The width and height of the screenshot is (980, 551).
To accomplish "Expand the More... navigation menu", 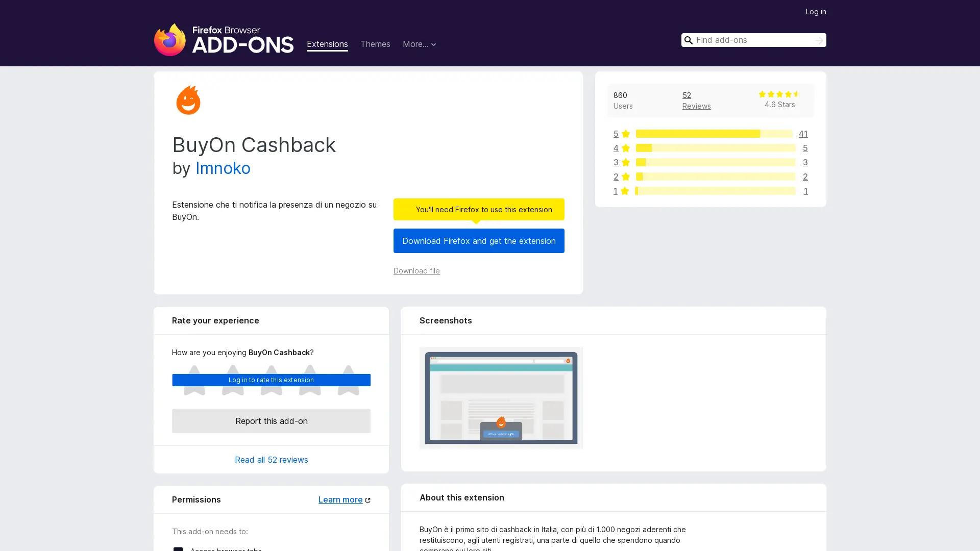I will 419,44.
